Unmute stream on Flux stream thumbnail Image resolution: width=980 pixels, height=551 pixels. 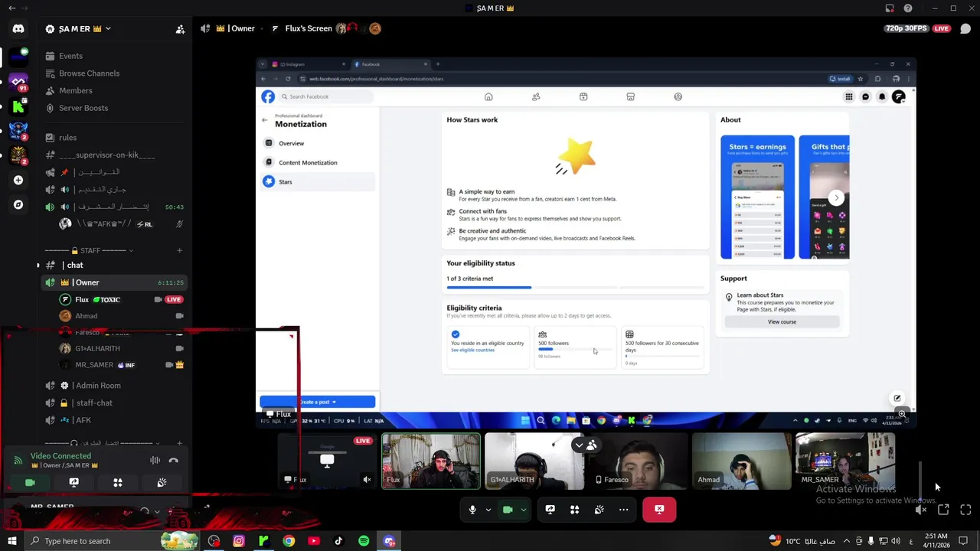367,480
